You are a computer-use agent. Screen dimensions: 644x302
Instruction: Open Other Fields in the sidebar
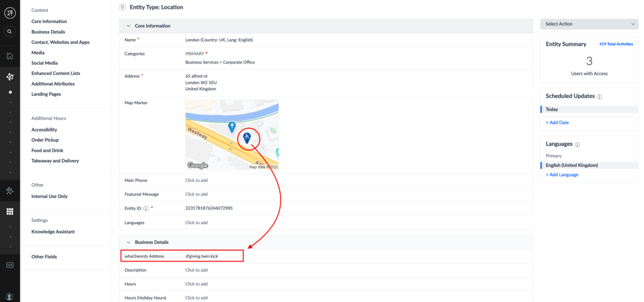44,257
